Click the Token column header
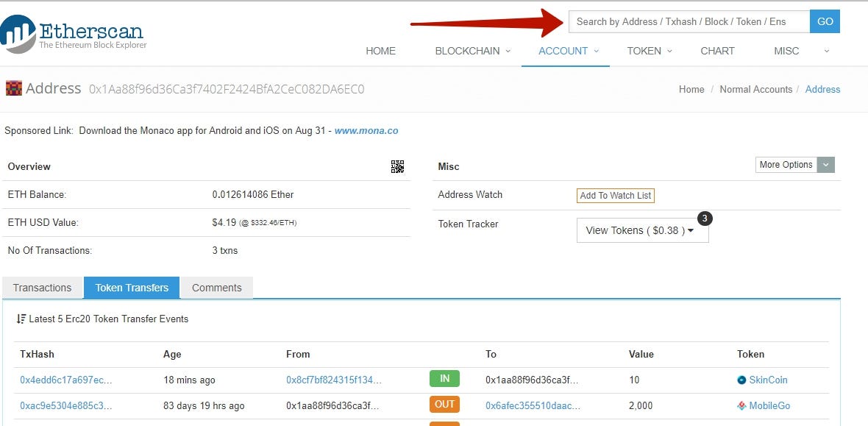868x426 pixels. 750,354
